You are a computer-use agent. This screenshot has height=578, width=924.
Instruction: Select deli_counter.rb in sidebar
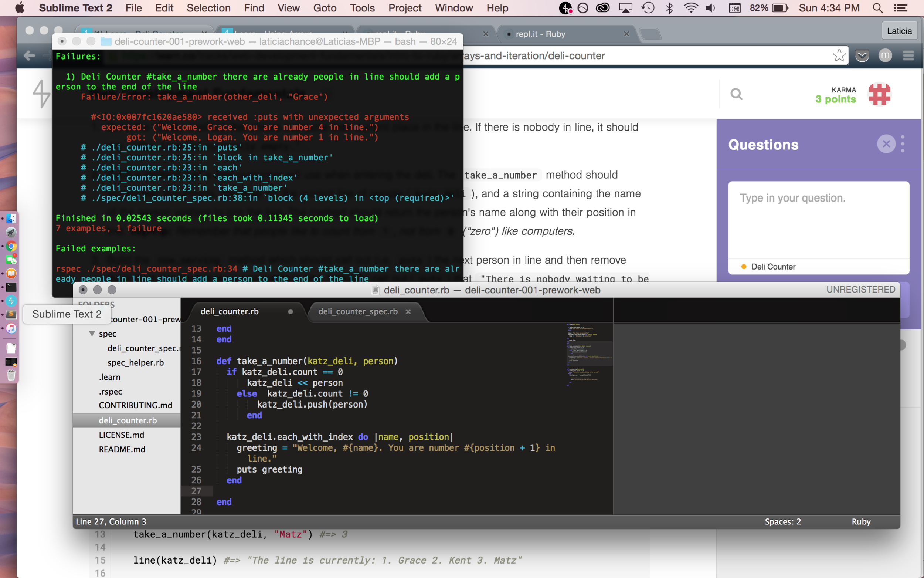(127, 420)
